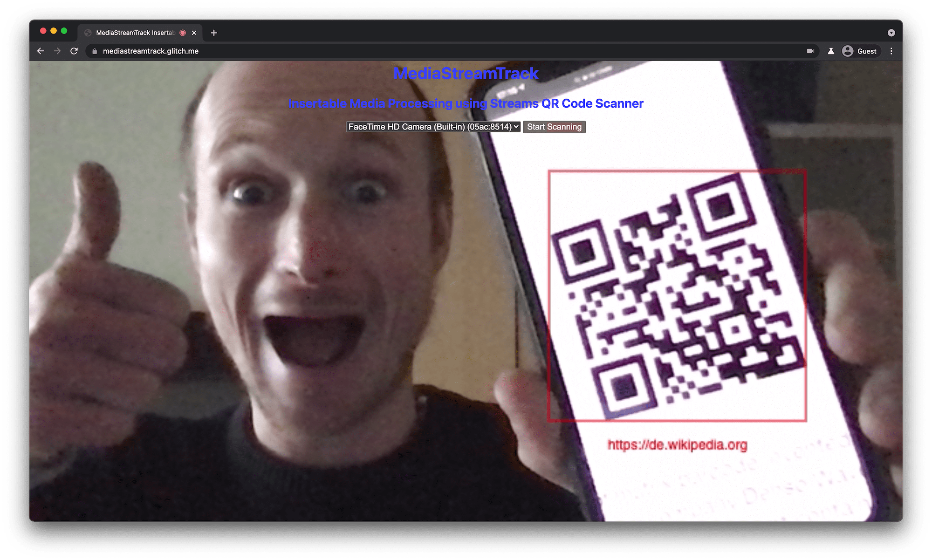Click the page reload icon
The image size is (932, 560).
point(73,51)
